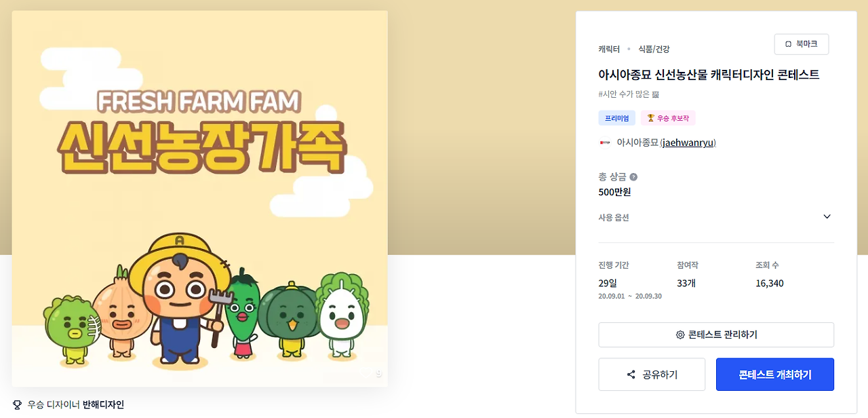
Task: Open the jaehwanryu profile link
Action: [688, 142]
